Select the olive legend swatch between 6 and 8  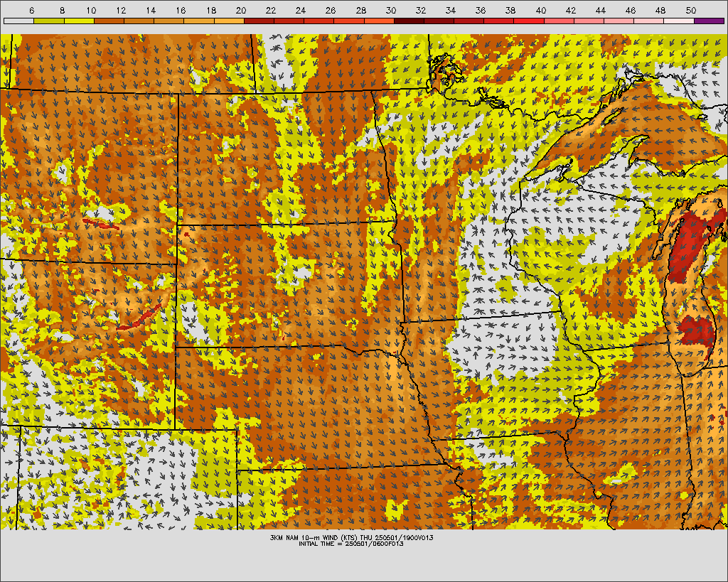49,21
